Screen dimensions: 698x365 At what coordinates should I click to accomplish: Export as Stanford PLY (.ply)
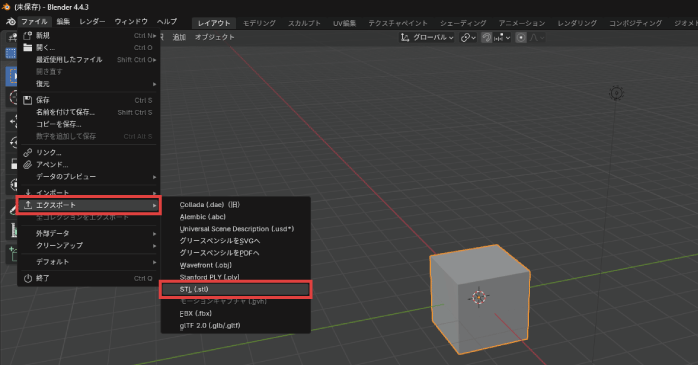point(235,277)
